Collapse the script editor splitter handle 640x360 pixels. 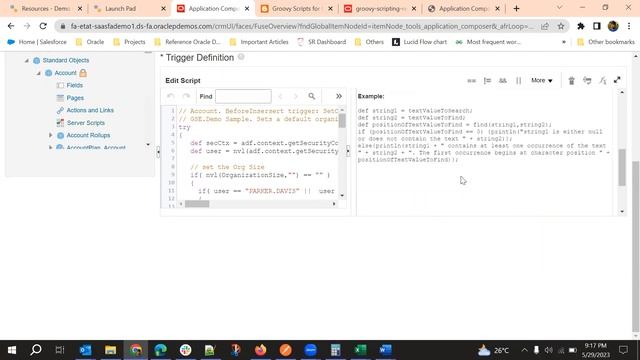[x=348, y=151]
